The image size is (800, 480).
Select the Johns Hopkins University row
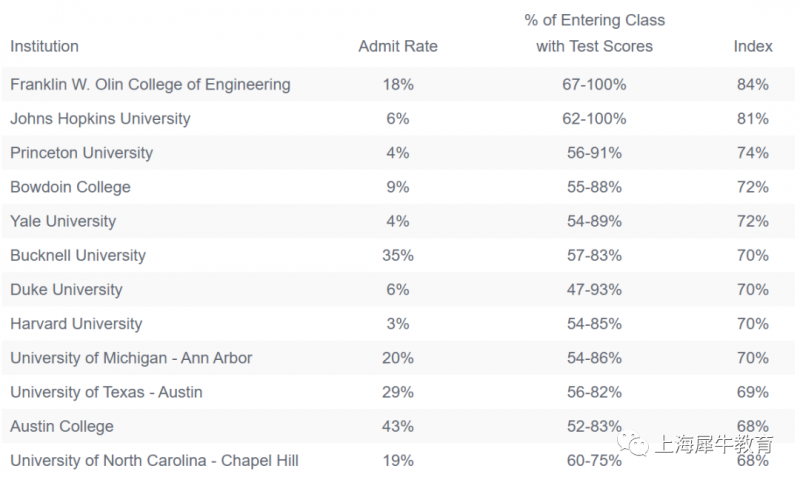click(398, 118)
